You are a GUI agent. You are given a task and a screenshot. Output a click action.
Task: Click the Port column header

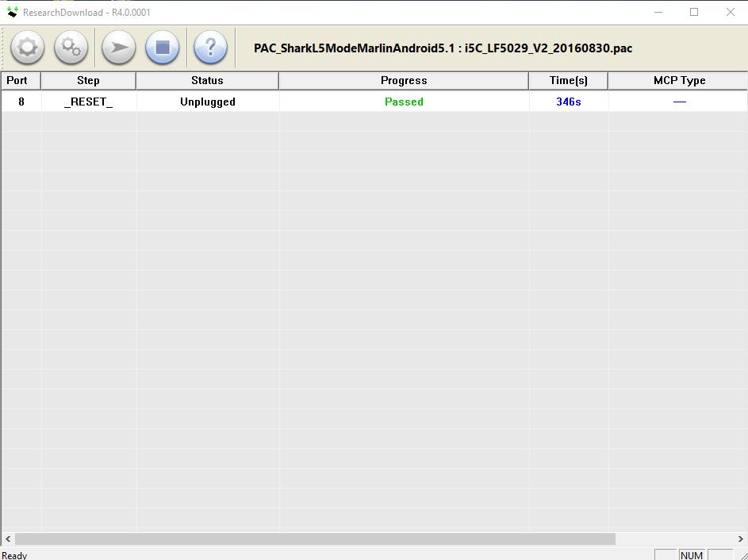[x=20, y=80]
